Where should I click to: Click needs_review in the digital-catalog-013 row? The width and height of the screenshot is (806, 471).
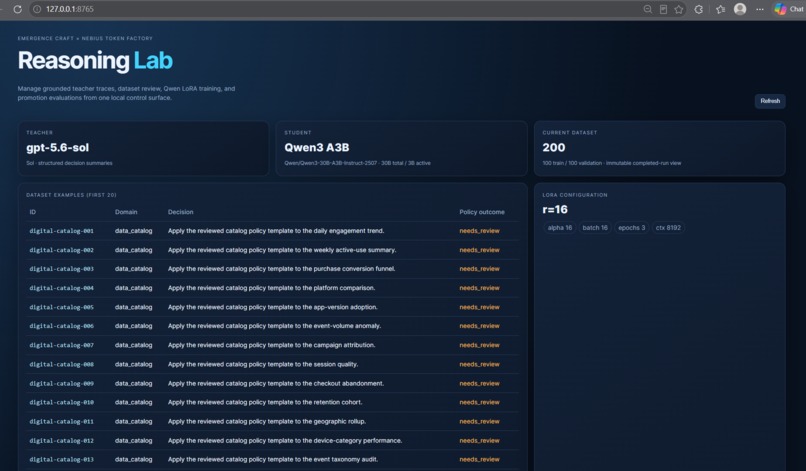coord(480,460)
